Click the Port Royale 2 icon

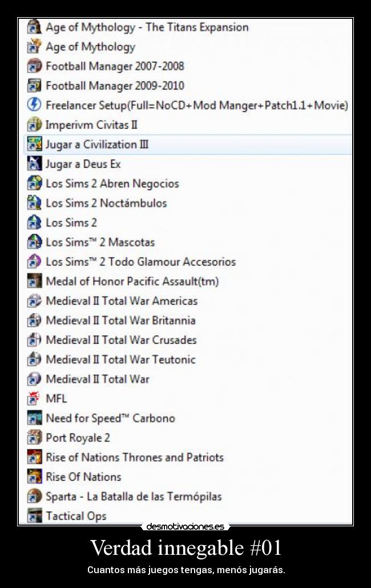click(x=34, y=437)
